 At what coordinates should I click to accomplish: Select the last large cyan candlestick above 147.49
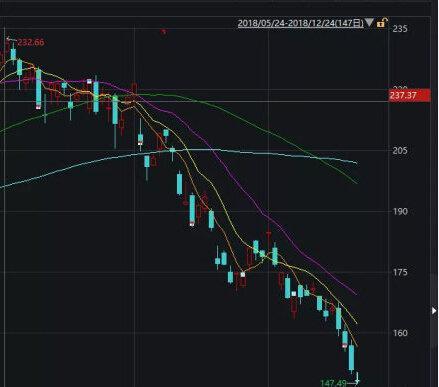coord(351,357)
